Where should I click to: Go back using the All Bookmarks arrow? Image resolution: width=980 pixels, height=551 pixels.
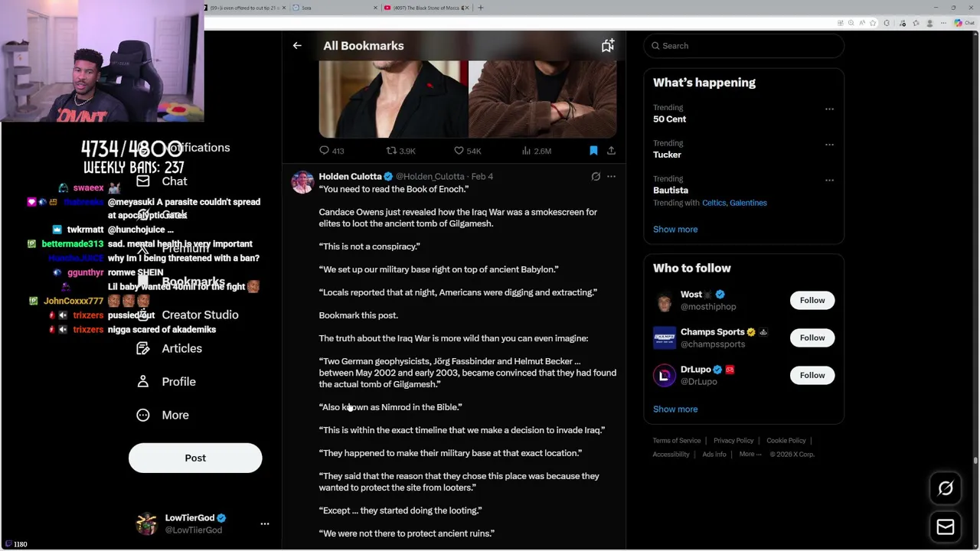pyautogui.click(x=297, y=46)
